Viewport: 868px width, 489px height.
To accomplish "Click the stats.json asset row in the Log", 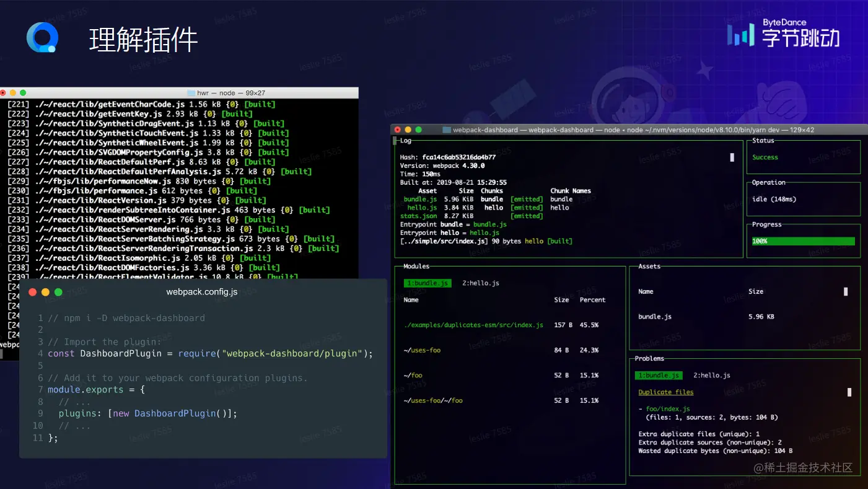I will [471, 216].
